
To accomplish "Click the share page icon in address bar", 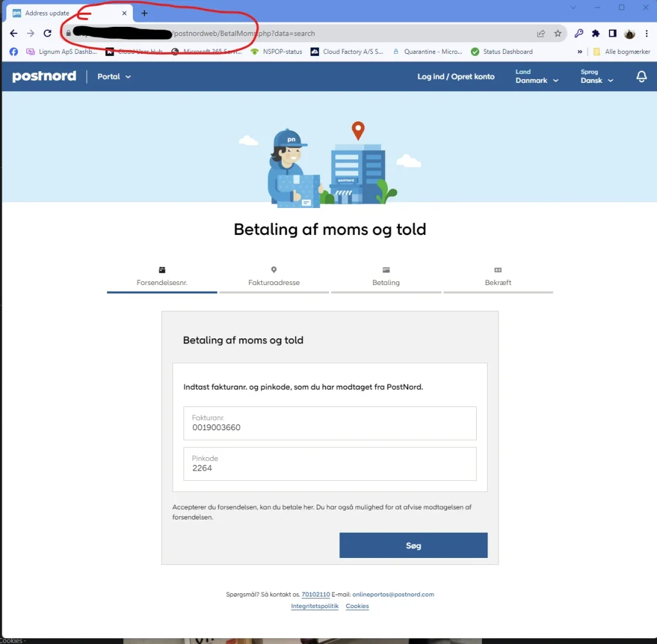I will click(x=541, y=33).
